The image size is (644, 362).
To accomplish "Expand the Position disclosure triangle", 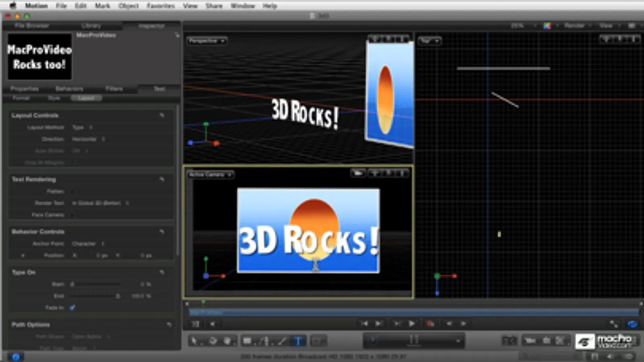I will tap(23, 255).
